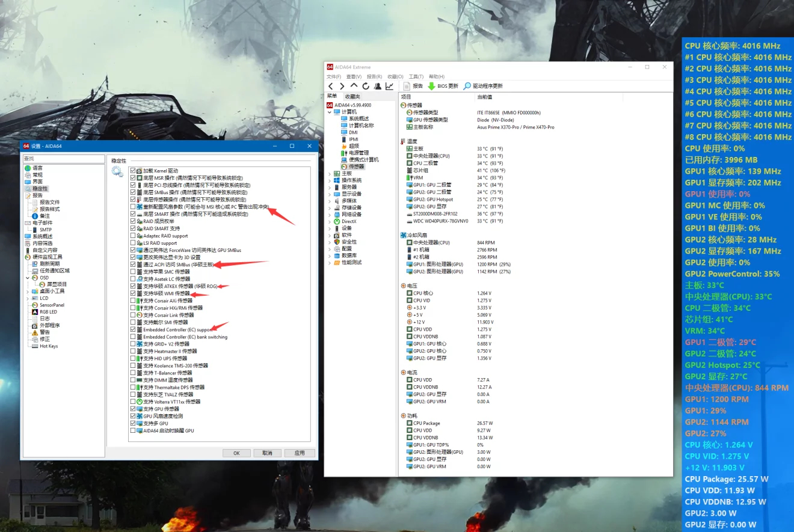
Task: Open the 文件(F) menu
Action: 334,77
